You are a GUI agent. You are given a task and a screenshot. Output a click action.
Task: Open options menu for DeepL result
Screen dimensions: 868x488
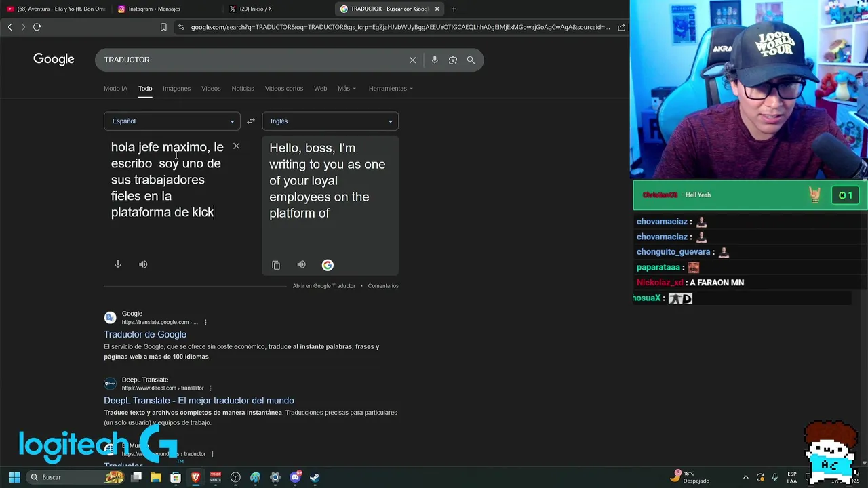point(210,388)
